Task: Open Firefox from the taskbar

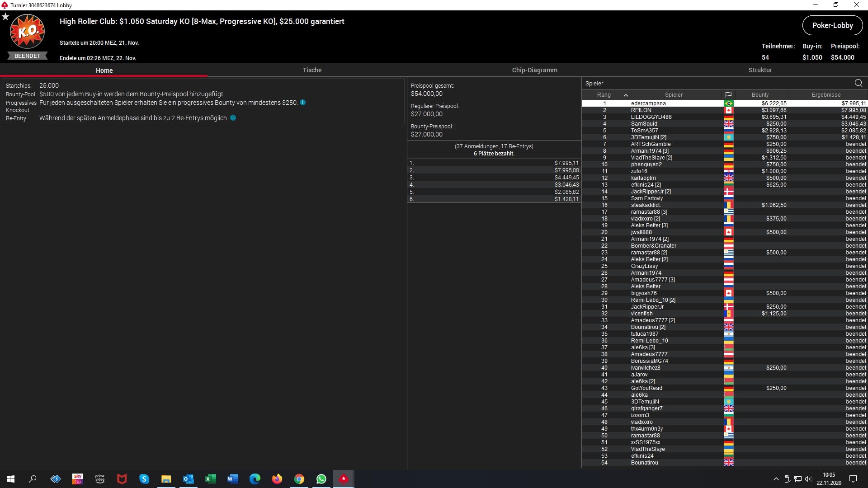Action: tap(277, 479)
